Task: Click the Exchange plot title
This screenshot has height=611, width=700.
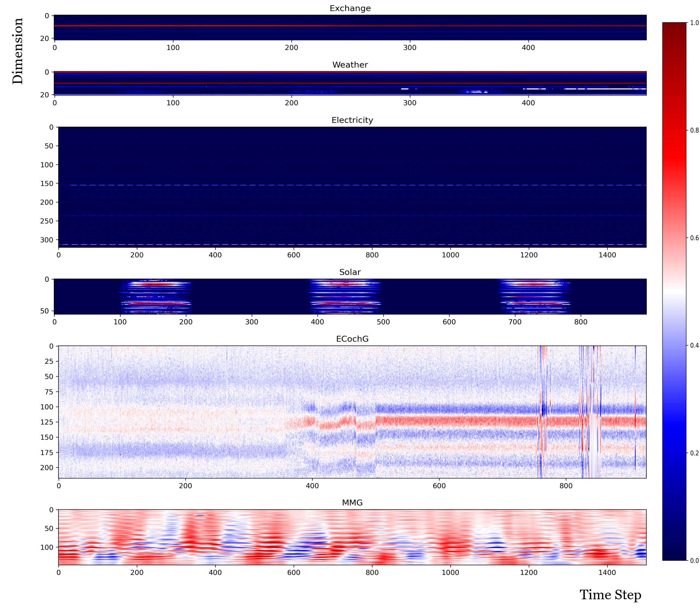Action: [x=350, y=8]
